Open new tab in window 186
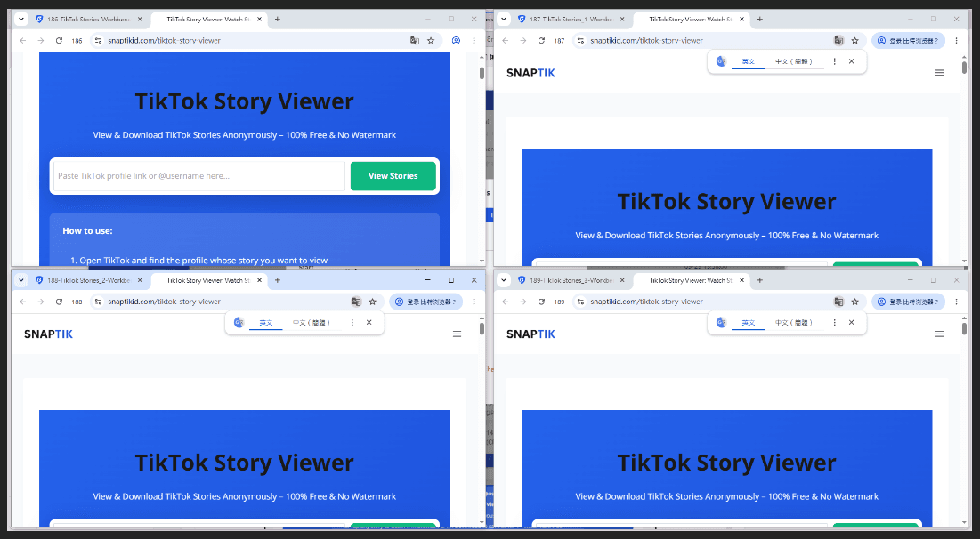 pos(278,20)
